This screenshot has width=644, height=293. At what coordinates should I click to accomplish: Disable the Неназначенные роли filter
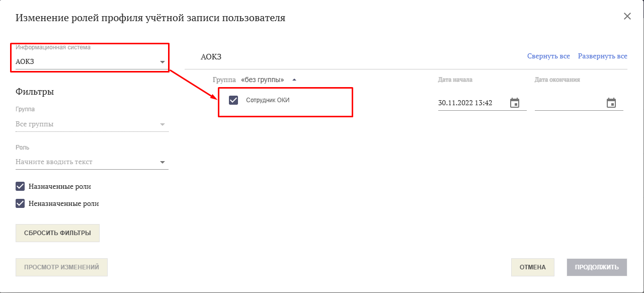coord(20,203)
